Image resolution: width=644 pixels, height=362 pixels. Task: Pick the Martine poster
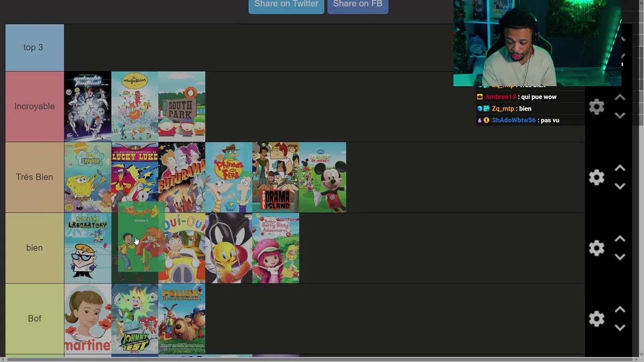pos(88,319)
